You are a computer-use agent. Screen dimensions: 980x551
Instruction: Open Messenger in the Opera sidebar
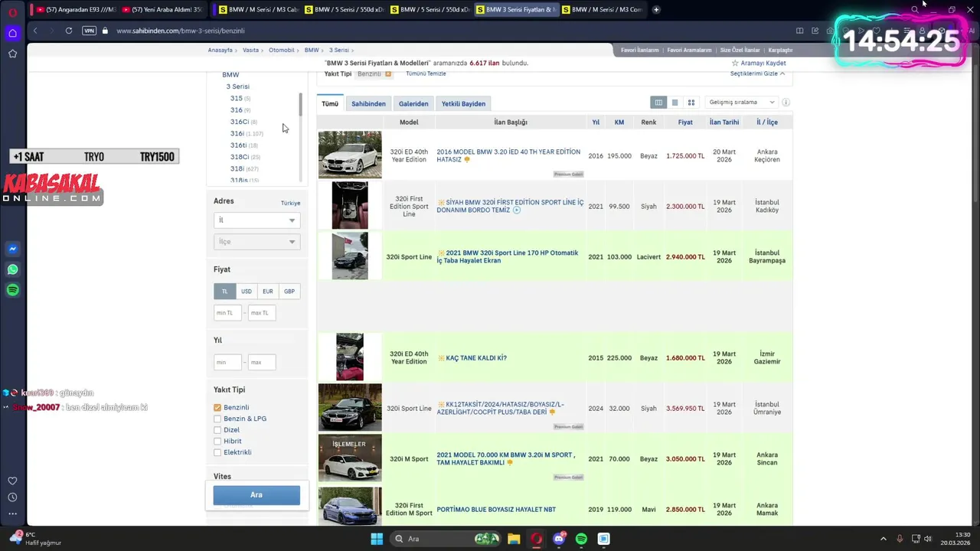12,249
